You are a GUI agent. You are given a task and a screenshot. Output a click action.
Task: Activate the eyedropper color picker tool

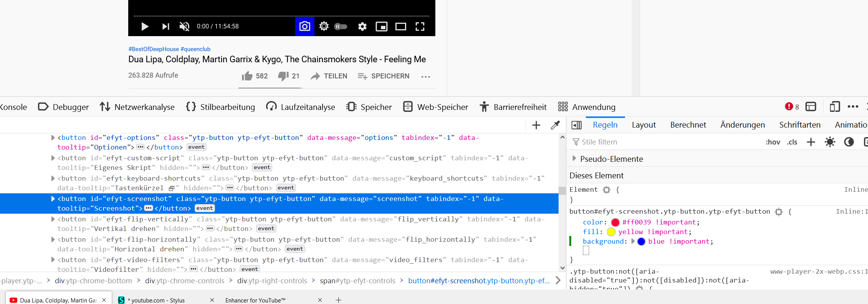(x=555, y=125)
